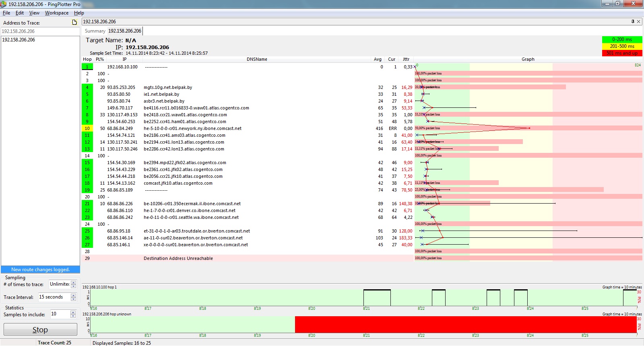Select hop 6 green box for asbr3.net.belpak.by
Image resolution: width=644 pixels, height=346 pixels.
87,101
